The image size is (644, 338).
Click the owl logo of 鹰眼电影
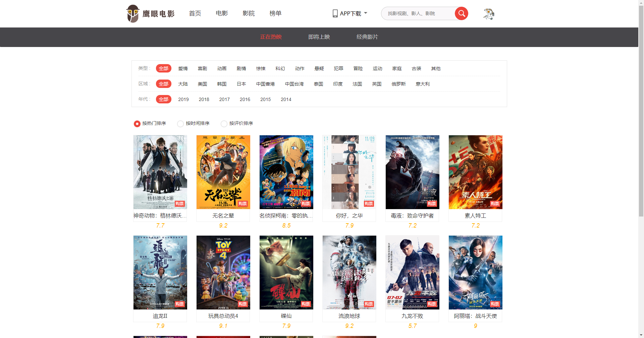tap(133, 13)
